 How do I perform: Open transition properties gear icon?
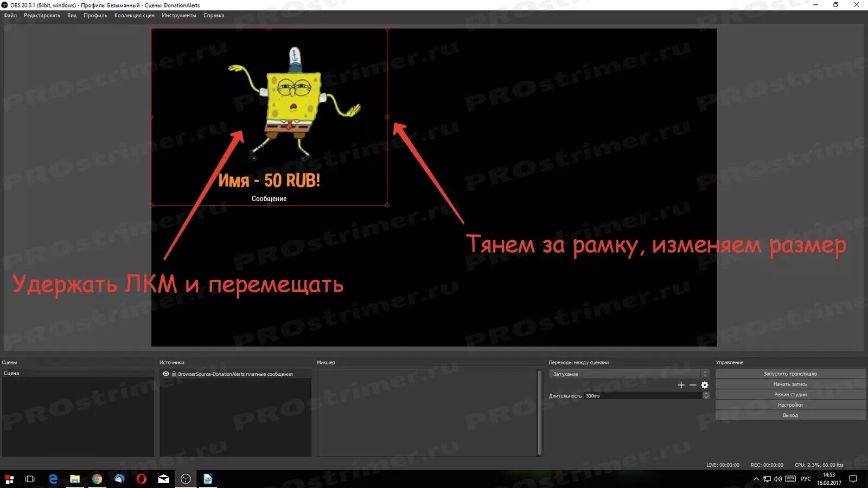(x=705, y=385)
